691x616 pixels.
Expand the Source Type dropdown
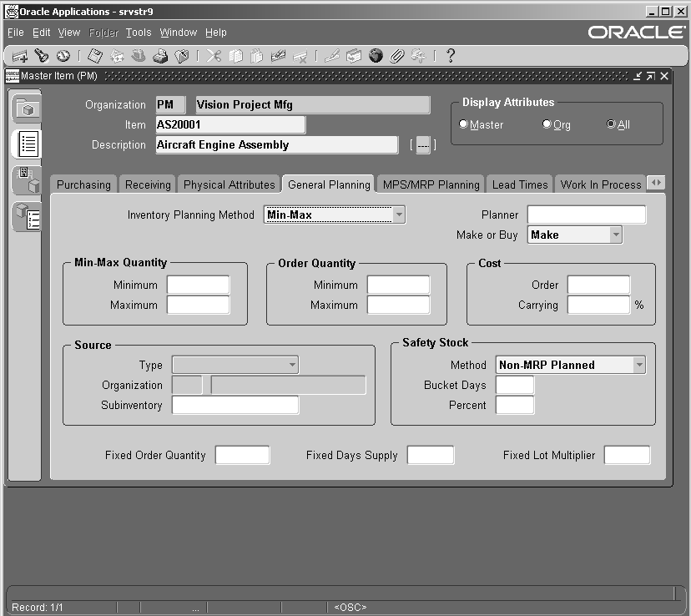pyautogui.click(x=292, y=365)
